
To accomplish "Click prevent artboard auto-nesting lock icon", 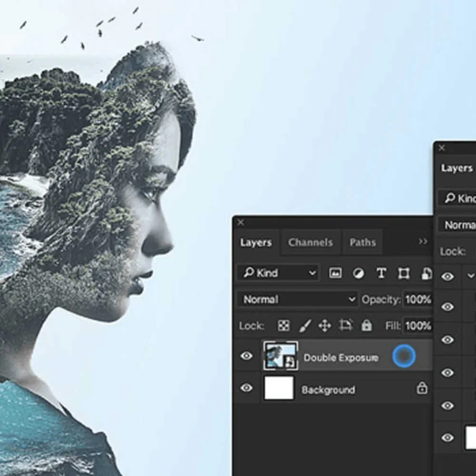I will tap(346, 326).
